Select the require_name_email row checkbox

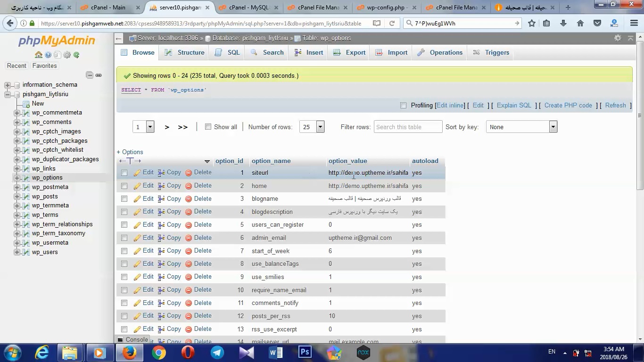[124, 290]
